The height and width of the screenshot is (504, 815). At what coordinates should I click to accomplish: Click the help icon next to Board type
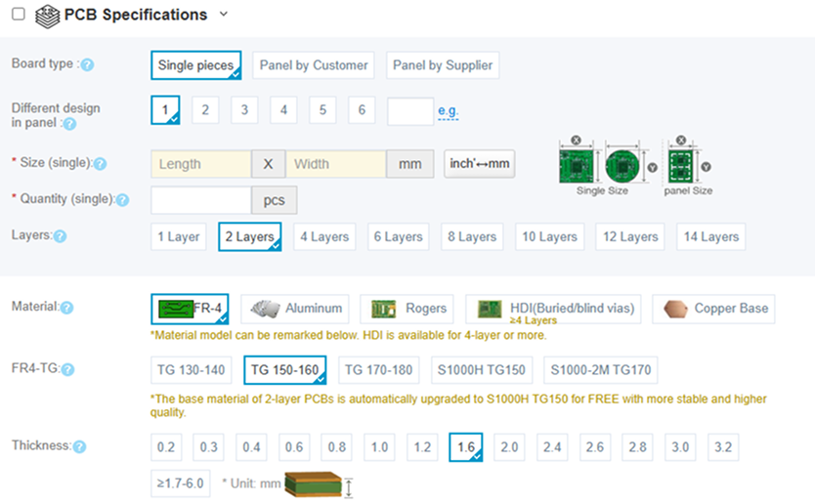pyautogui.click(x=87, y=65)
